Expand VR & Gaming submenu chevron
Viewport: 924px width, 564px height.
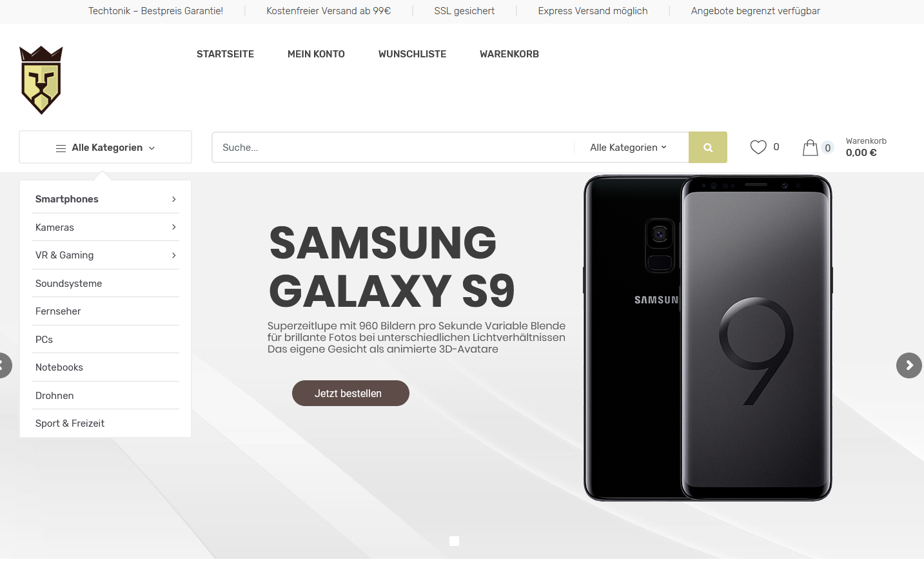pos(174,255)
